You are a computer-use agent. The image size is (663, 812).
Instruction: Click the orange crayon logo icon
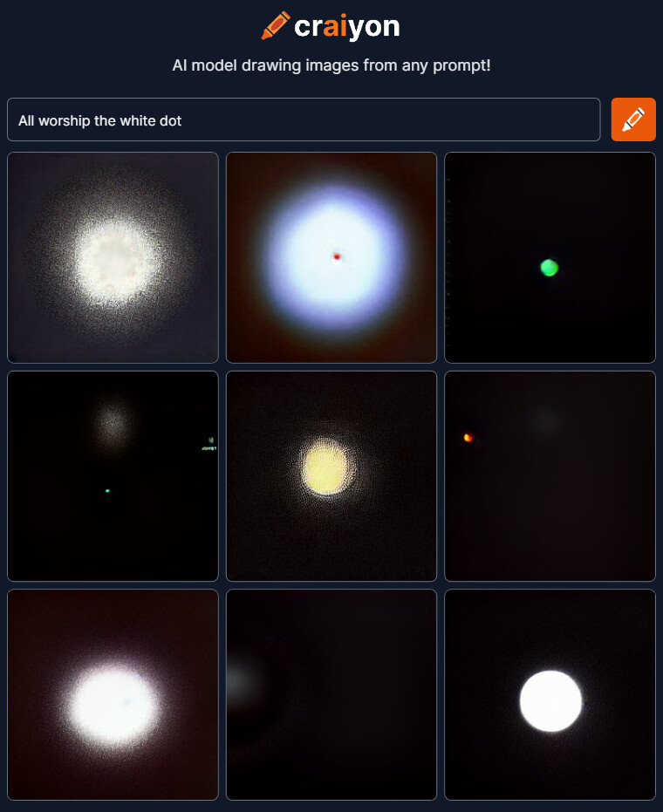(x=276, y=25)
